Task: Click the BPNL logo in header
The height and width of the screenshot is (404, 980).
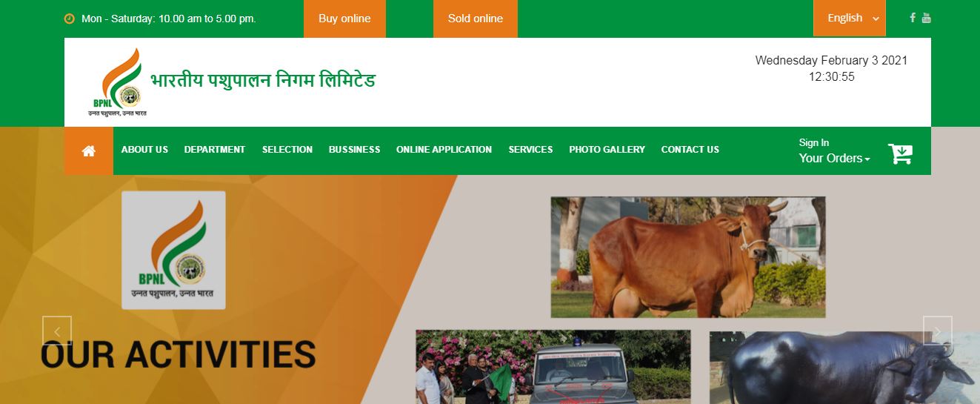Action: coord(116,82)
